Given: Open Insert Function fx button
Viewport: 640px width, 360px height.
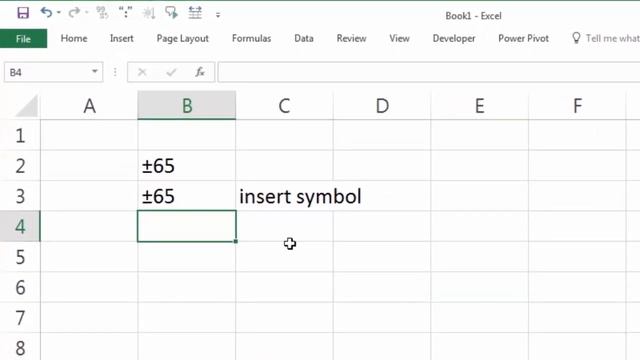Looking at the screenshot, I should point(200,72).
